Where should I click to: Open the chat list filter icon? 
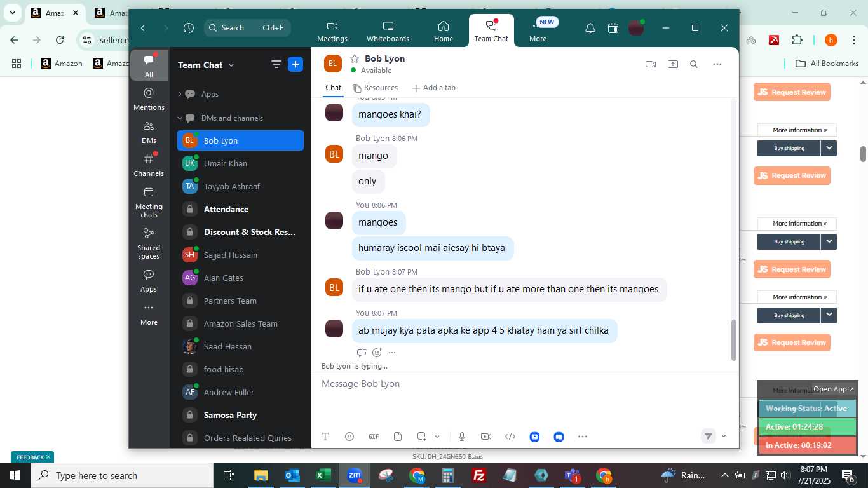click(276, 64)
